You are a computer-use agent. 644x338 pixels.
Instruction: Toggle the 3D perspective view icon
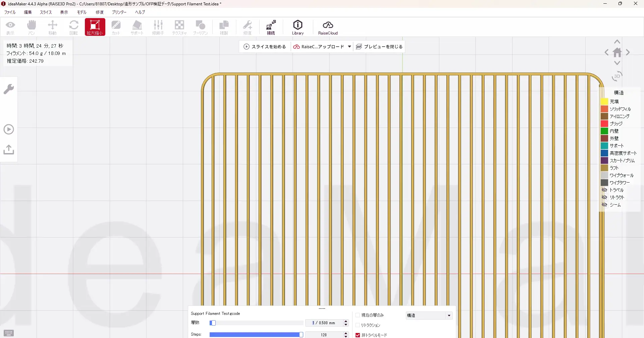click(x=617, y=76)
